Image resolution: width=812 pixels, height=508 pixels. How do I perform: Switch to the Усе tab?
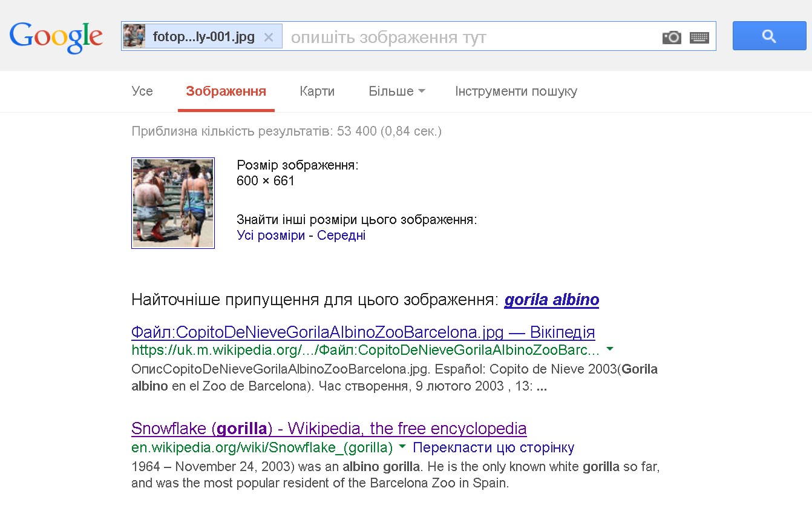point(142,91)
